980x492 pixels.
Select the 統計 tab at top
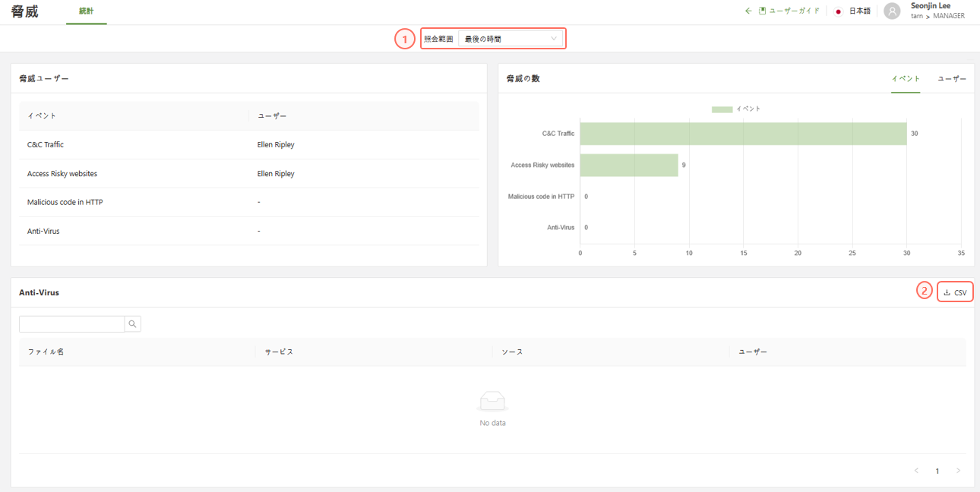point(86,12)
